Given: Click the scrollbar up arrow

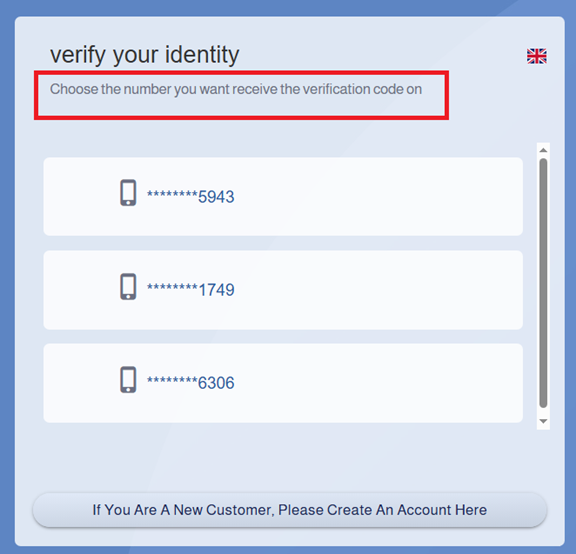Looking at the screenshot, I should (x=543, y=150).
